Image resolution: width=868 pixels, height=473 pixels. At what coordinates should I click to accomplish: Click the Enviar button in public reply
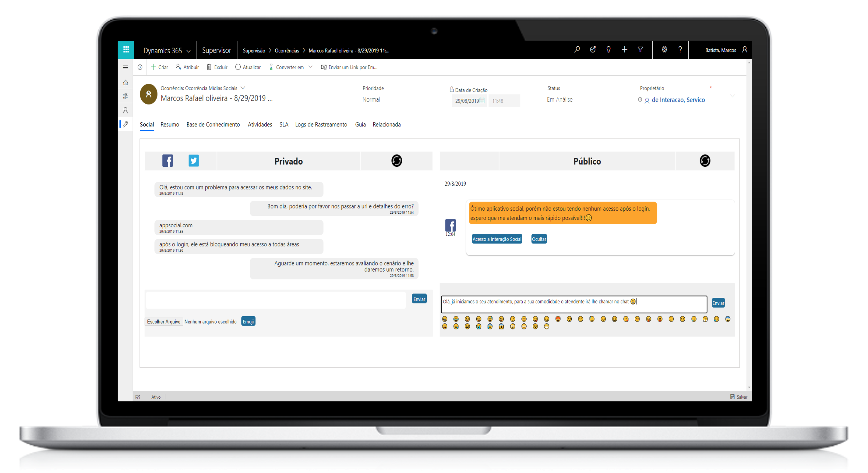pos(720,303)
